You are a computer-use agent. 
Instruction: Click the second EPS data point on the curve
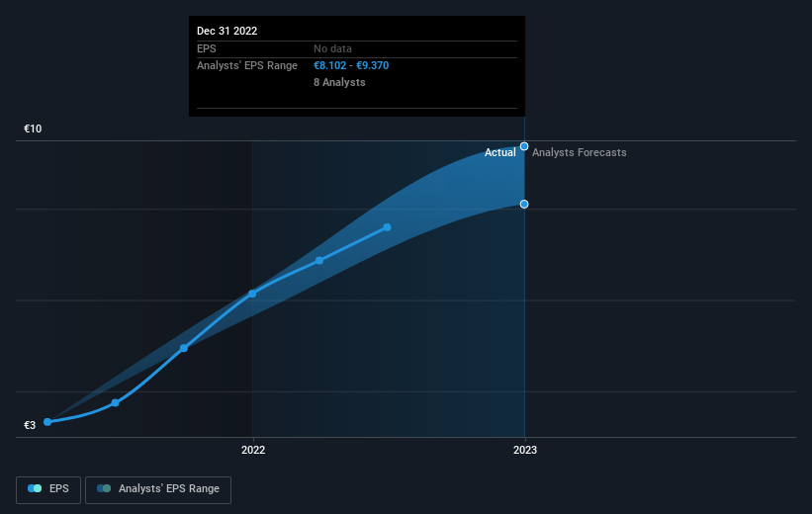115,402
